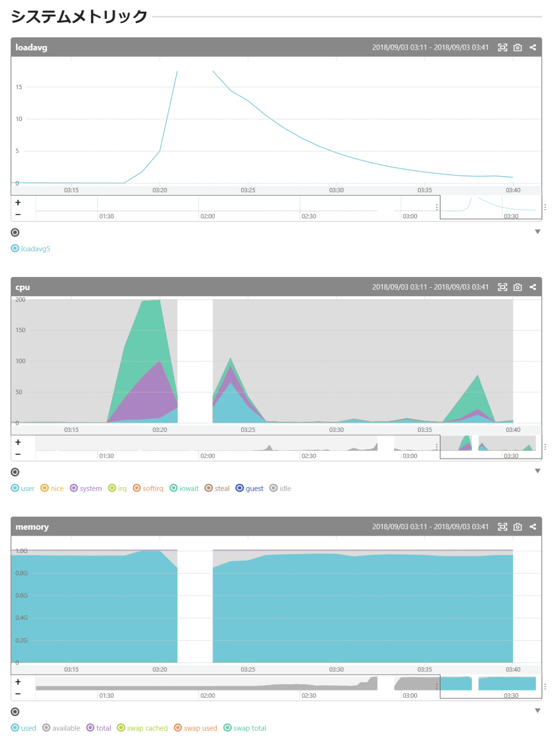The width and height of the screenshot is (560, 750).
Task: Hide the idle series in cpu graph
Action: click(281, 488)
